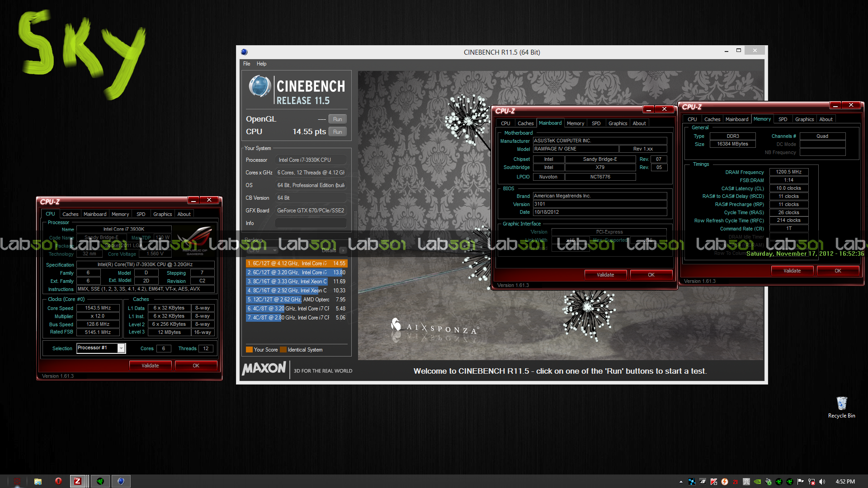
Task: Click the Core Speed value 1543.5 MHz
Action: pos(98,308)
